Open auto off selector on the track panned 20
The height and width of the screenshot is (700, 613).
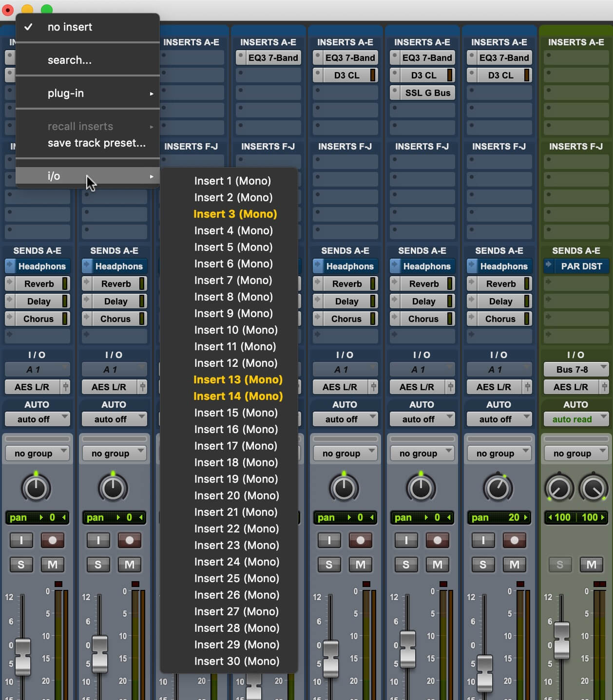[x=499, y=419]
